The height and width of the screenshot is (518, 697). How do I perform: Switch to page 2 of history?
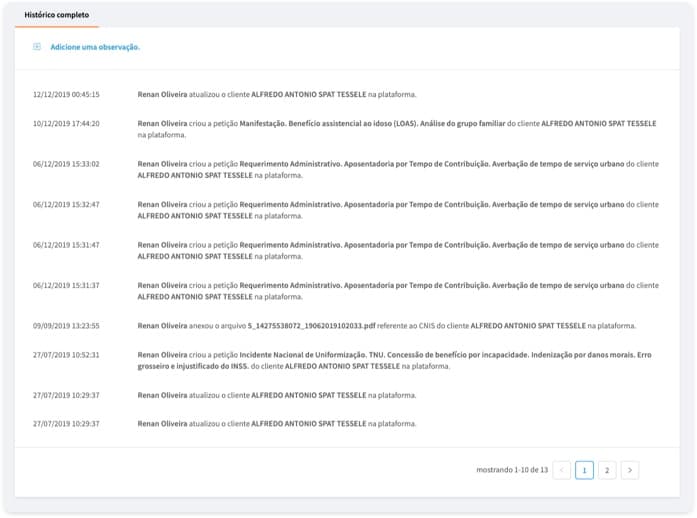click(607, 470)
